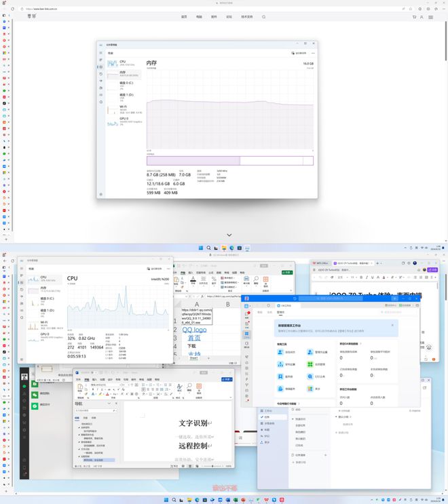The height and width of the screenshot is (504, 448).
Task: Click the navigation pane search box in Word
Action: click(x=96, y=411)
